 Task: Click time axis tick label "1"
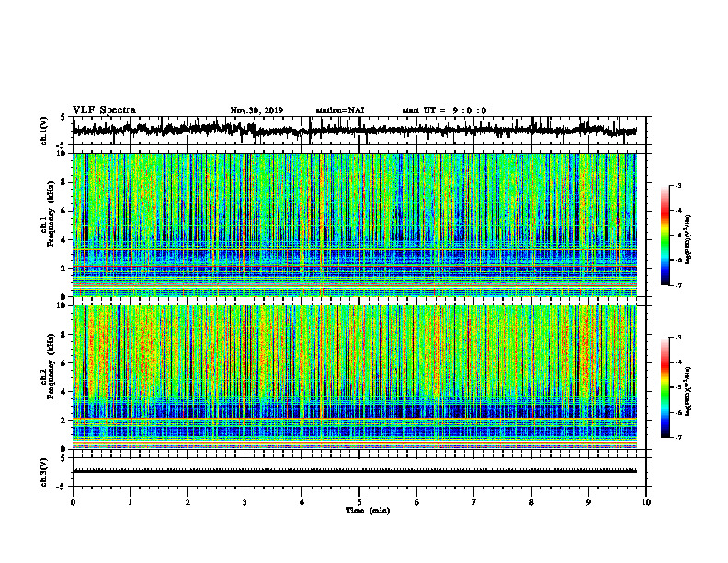[130, 502]
